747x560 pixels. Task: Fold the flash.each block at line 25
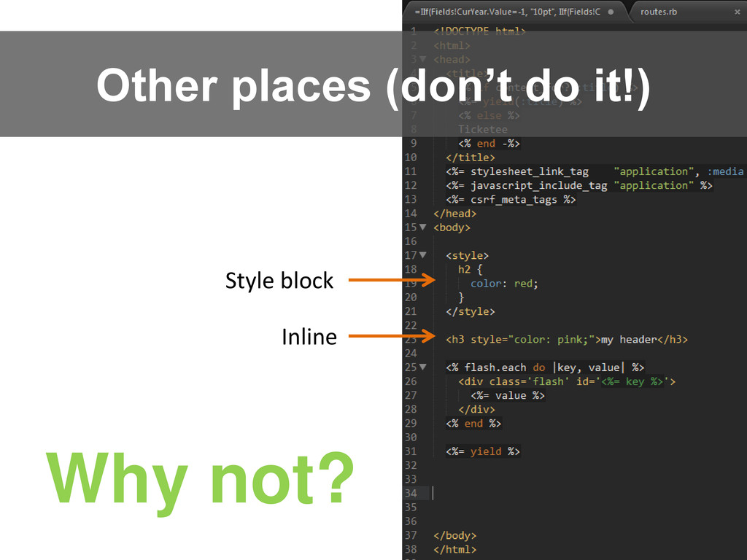coord(423,367)
